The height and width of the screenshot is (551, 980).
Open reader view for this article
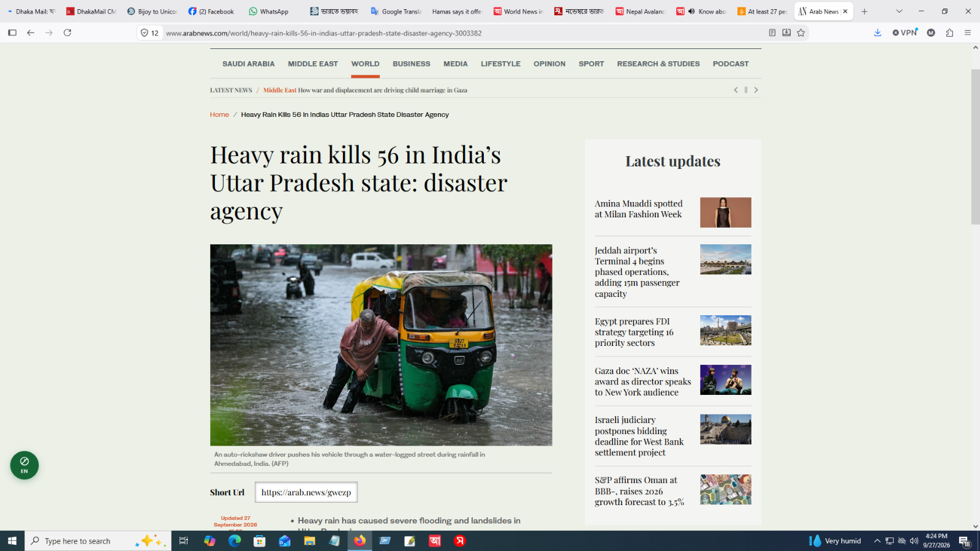coord(772,33)
